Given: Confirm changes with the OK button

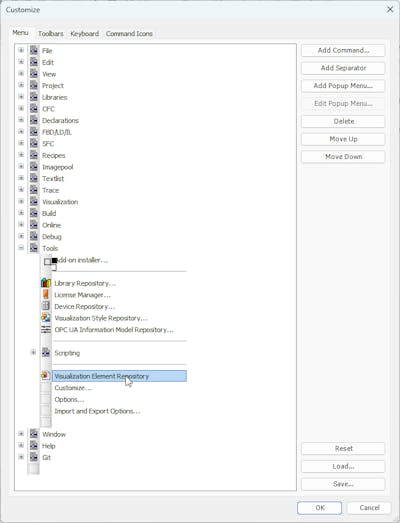Looking at the screenshot, I should pyautogui.click(x=320, y=508).
